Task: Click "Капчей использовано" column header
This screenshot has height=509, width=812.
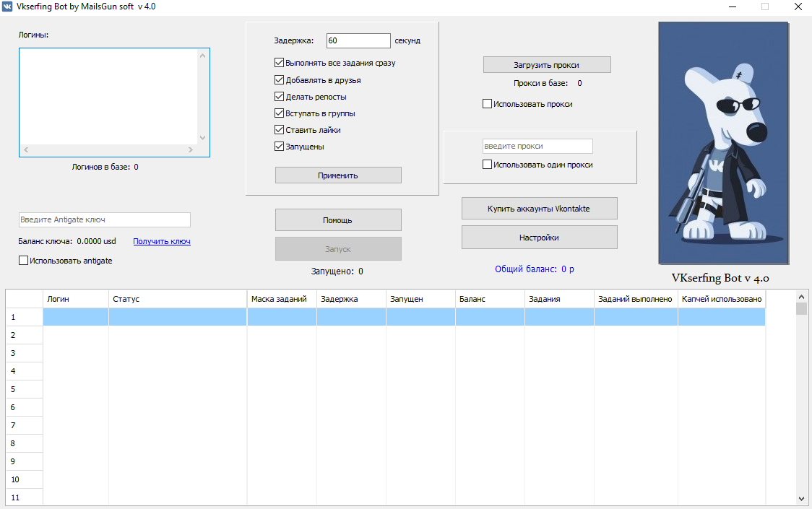Action: (722, 299)
